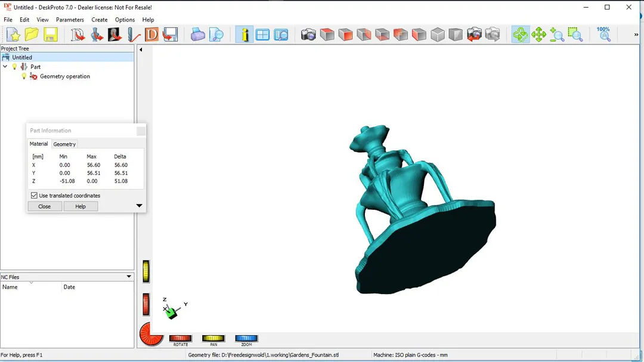The width and height of the screenshot is (644, 362).
Task: Uncheck Use translated coordinates
Action: click(x=34, y=196)
